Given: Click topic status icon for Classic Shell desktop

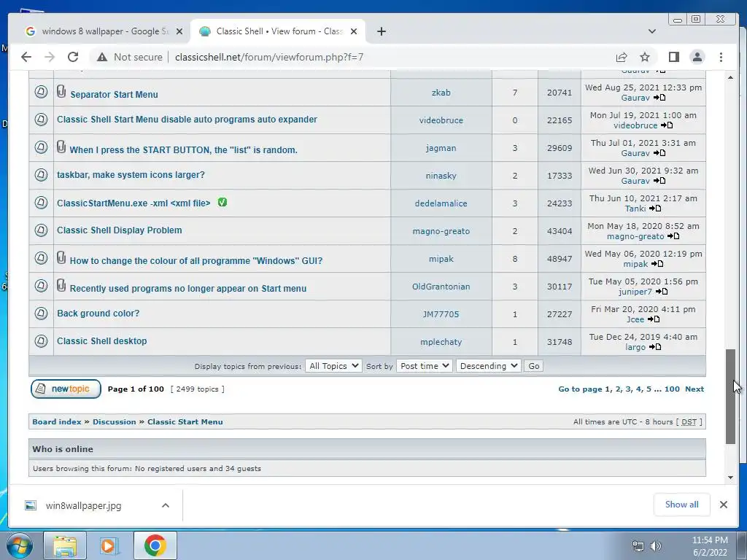Looking at the screenshot, I should 41,341.
